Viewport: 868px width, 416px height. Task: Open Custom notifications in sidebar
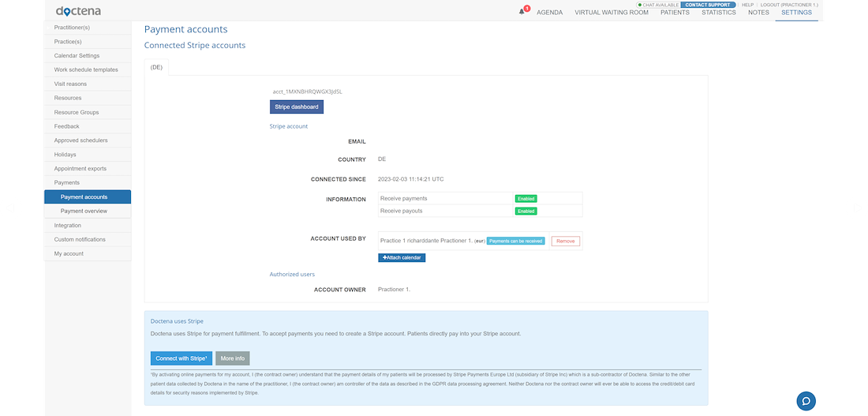[88, 240]
